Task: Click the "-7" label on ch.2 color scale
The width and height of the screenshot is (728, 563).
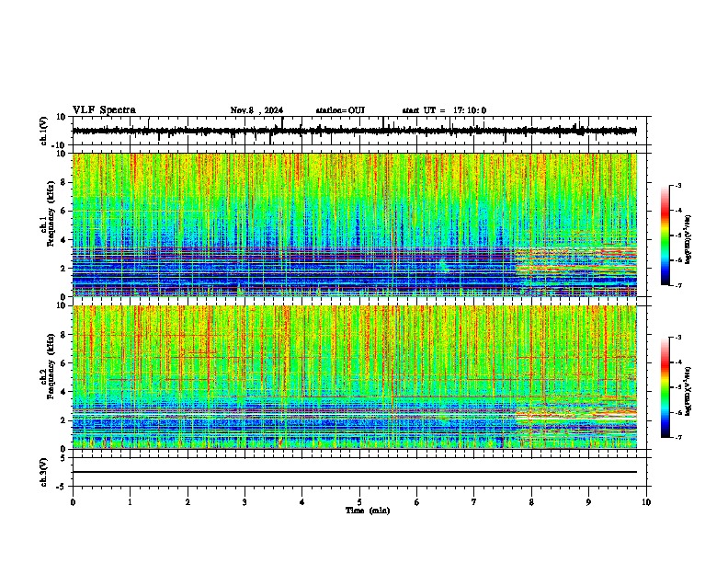Action: pos(677,438)
